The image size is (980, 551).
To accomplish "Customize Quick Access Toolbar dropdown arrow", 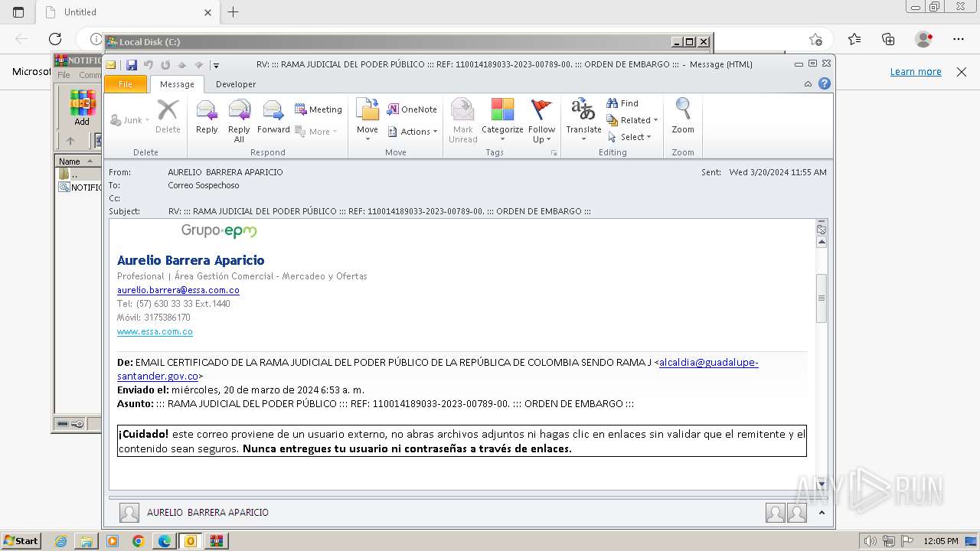I will click(x=216, y=65).
